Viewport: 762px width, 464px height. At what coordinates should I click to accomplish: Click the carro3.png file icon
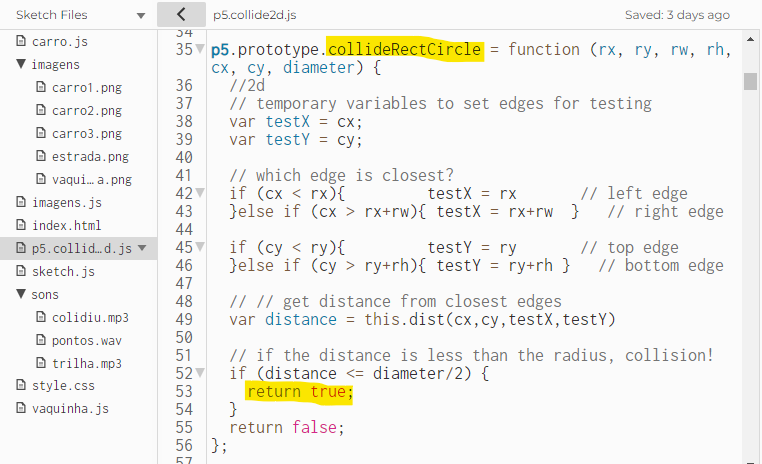click(x=41, y=133)
